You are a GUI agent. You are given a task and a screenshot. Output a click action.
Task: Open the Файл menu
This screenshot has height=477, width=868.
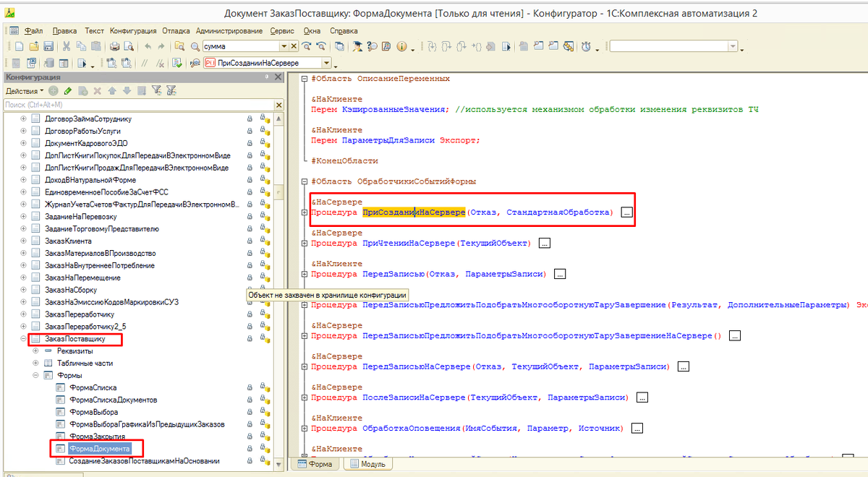[33, 31]
